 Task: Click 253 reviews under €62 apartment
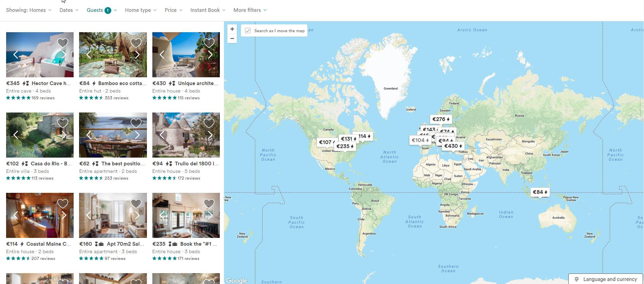(x=116, y=178)
